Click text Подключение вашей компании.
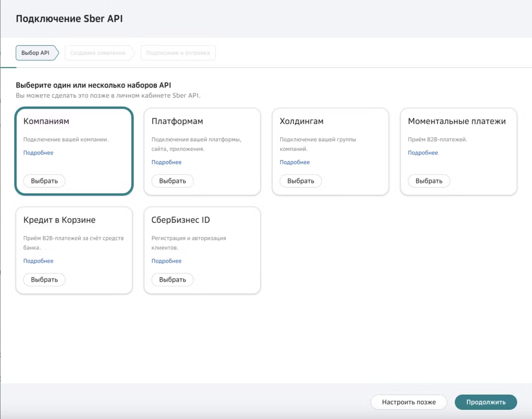 (x=66, y=139)
